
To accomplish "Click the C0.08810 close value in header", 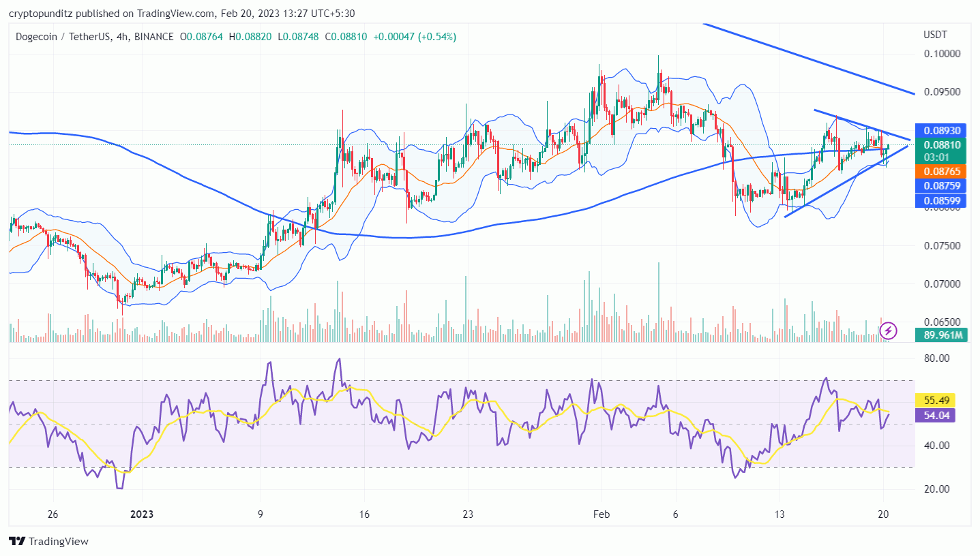I will [x=346, y=37].
